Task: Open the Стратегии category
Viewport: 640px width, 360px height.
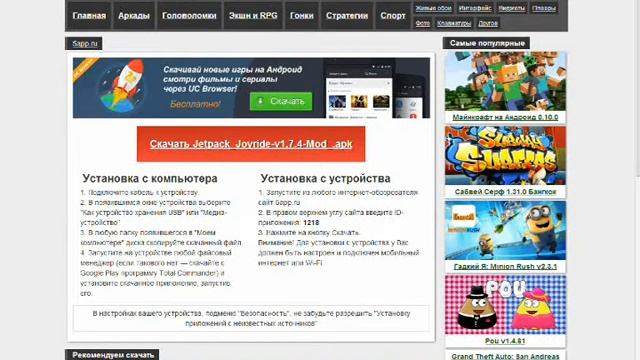Action: coord(347,16)
